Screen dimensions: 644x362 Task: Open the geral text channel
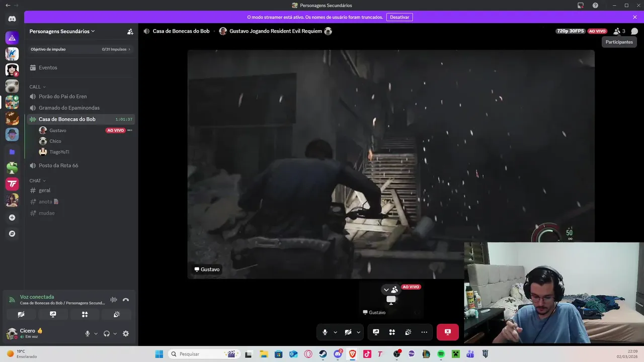click(x=80, y=191)
